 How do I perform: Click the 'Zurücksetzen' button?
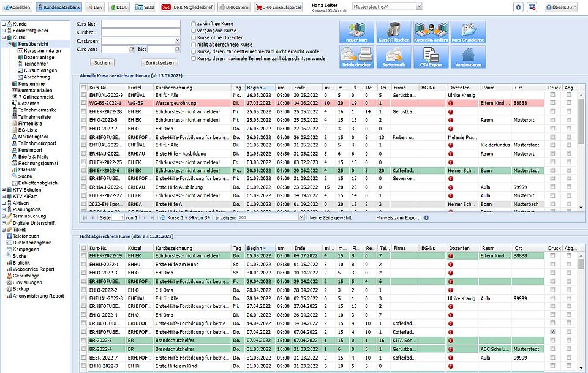160,62
